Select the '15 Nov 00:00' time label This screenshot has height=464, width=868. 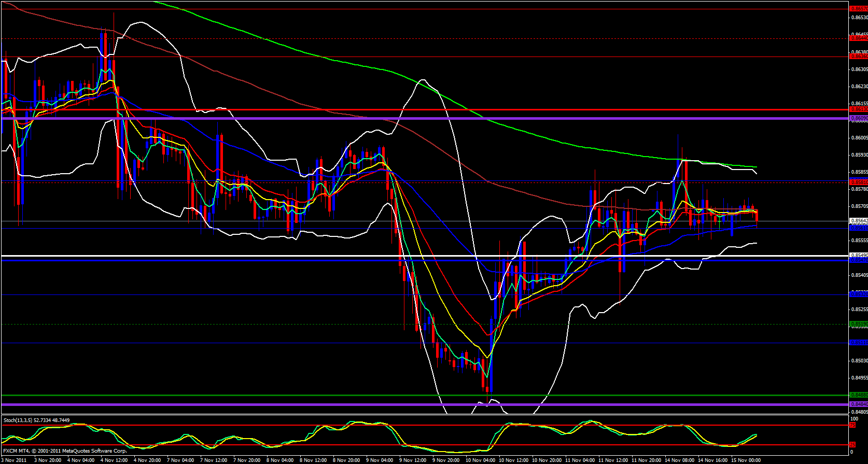pyautogui.click(x=746, y=460)
